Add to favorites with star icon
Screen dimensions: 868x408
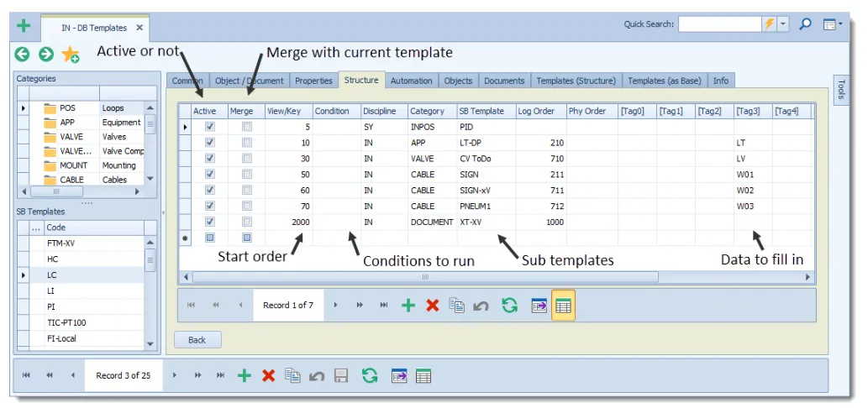[71, 55]
